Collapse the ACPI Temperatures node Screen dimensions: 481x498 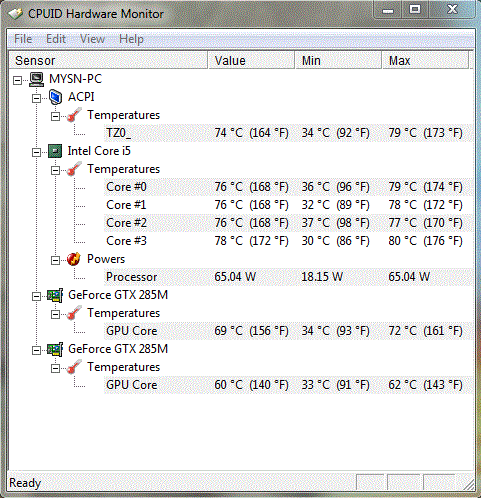click(x=55, y=116)
